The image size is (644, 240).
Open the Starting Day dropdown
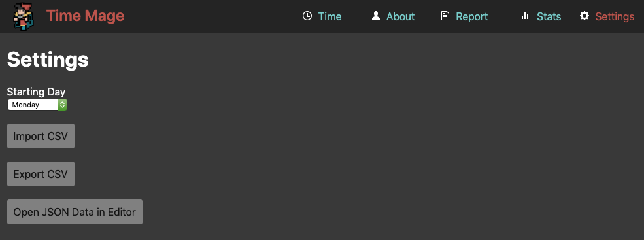[x=37, y=105]
